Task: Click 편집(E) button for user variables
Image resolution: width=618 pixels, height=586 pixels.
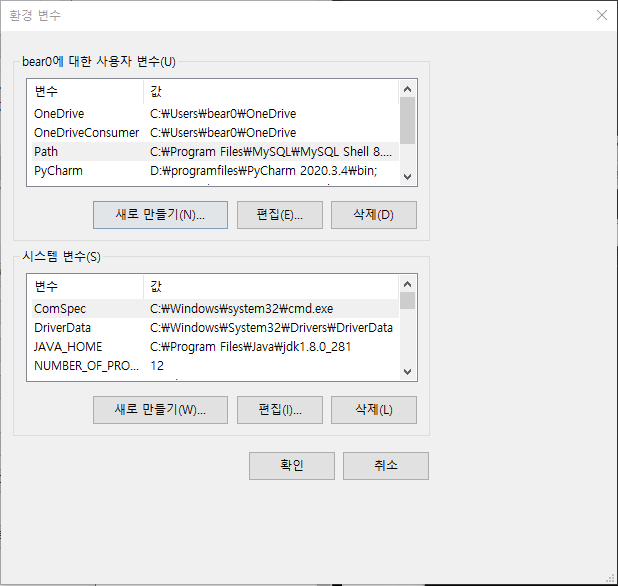Action: tap(280, 215)
